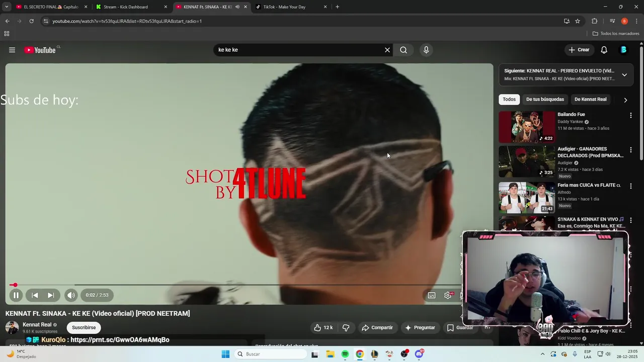The height and width of the screenshot is (362, 644).
Task: Open the 'Todos los marcadores' folder
Action: coord(616,34)
